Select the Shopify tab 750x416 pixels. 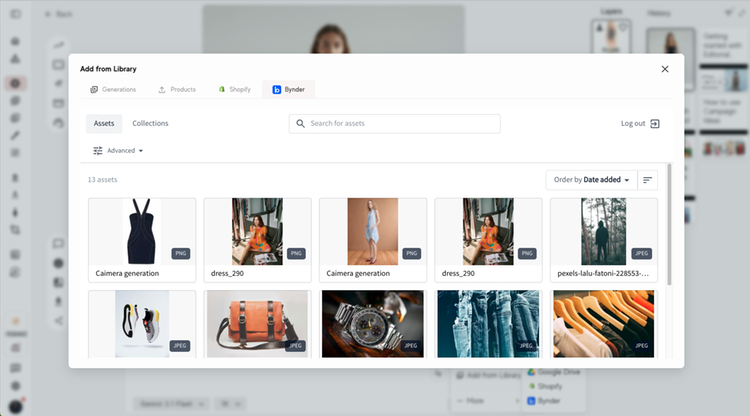[234, 89]
